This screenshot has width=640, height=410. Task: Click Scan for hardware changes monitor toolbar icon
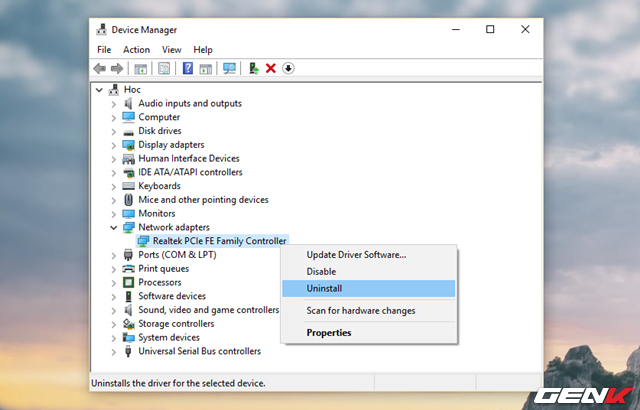pyautogui.click(x=229, y=69)
